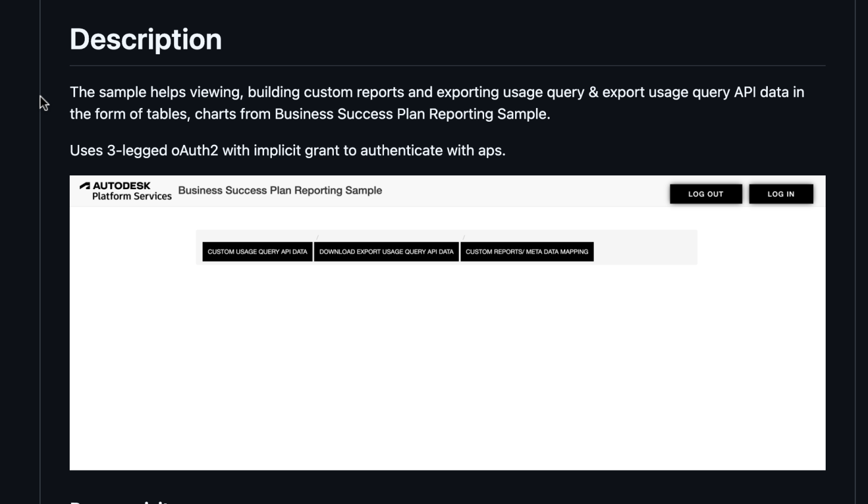Select the Custom Reports/ Meta Data Mapping tab
This screenshot has width=868, height=504.
coord(527,252)
